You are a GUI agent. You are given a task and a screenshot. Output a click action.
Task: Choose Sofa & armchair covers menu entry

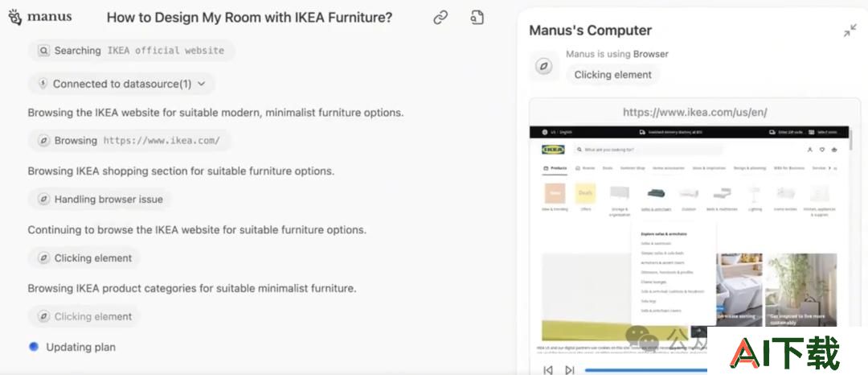click(x=661, y=311)
